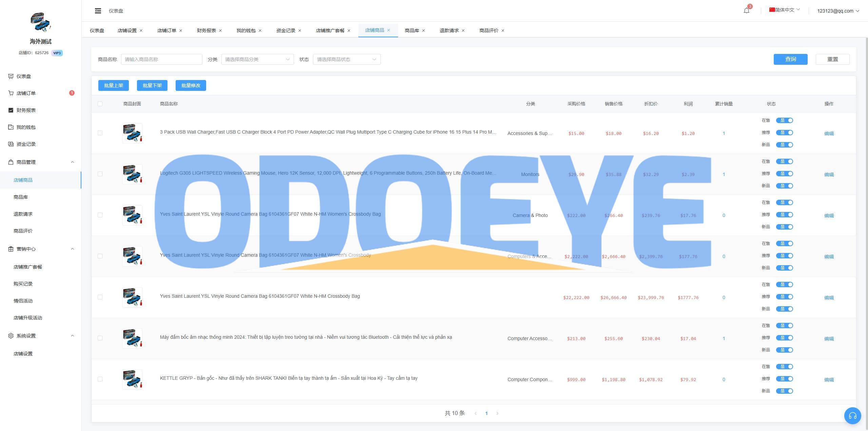Open the 分类 category dropdown
Image resolution: width=868 pixels, height=431 pixels.
tap(257, 59)
